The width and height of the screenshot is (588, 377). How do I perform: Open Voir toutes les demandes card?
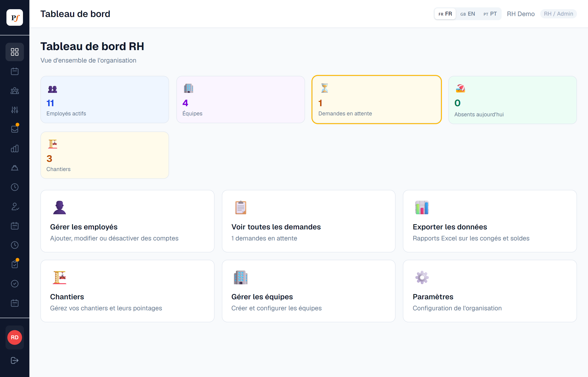click(309, 221)
